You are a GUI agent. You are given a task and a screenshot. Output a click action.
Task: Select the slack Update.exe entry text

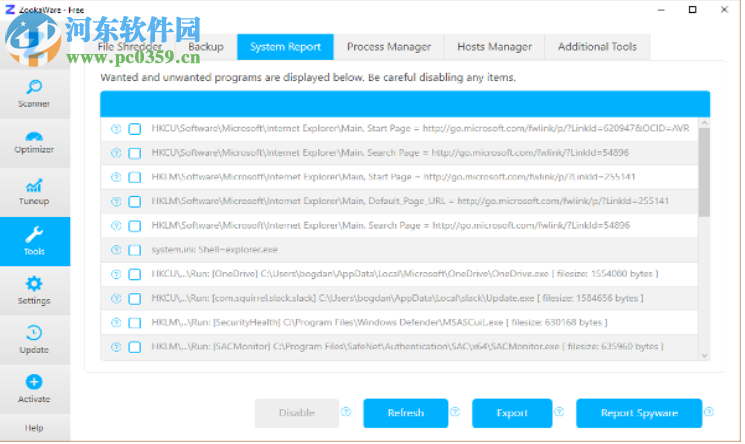pos(398,298)
